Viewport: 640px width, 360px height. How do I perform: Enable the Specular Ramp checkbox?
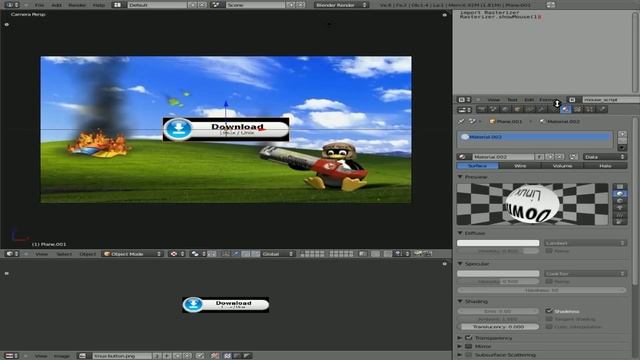[x=549, y=281]
